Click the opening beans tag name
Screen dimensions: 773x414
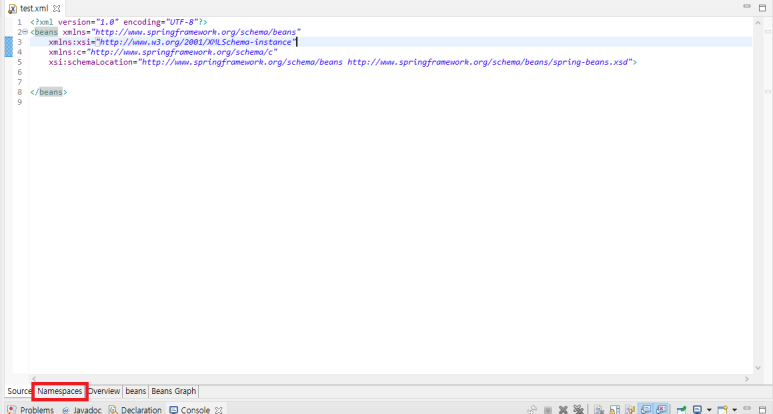point(46,32)
